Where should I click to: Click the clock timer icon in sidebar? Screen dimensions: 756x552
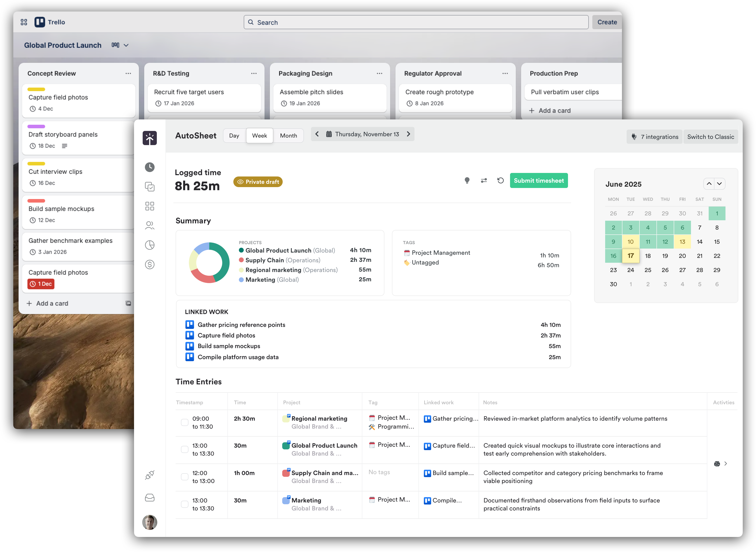coord(149,167)
